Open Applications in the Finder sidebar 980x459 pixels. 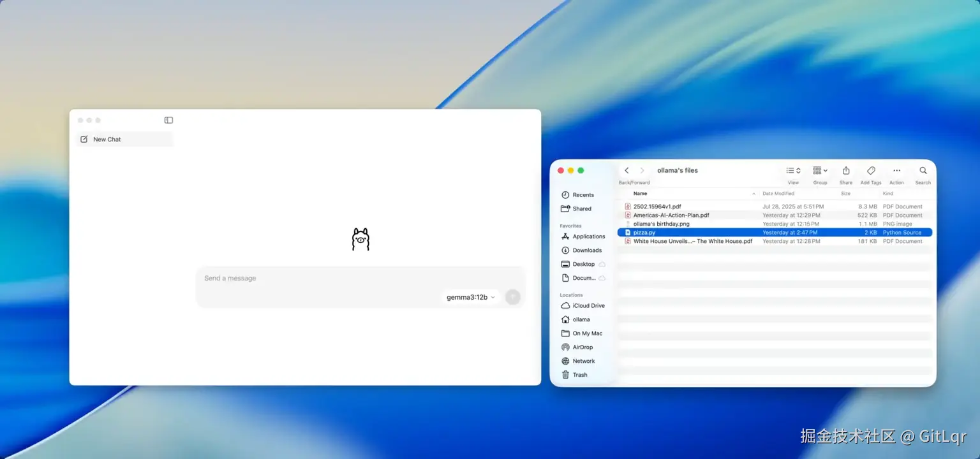[584, 237]
